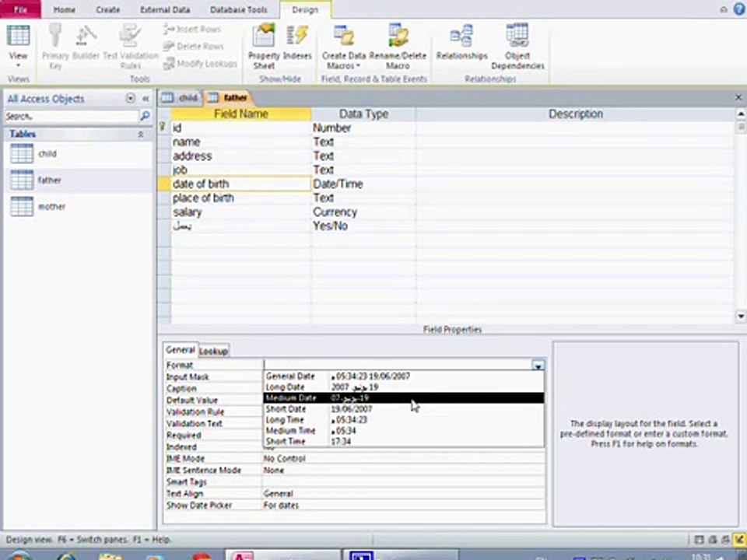Select the id field name cell
747x560 pixels.
pyautogui.click(x=241, y=128)
